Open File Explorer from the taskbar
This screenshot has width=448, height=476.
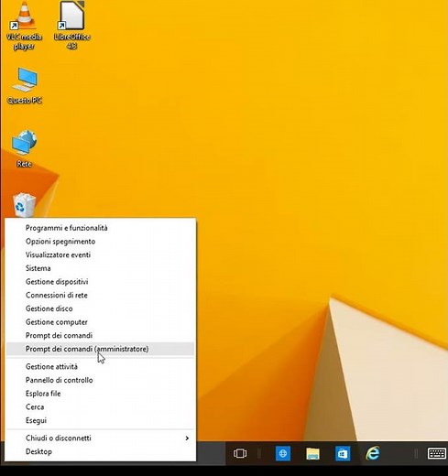(x=312, y=453)
